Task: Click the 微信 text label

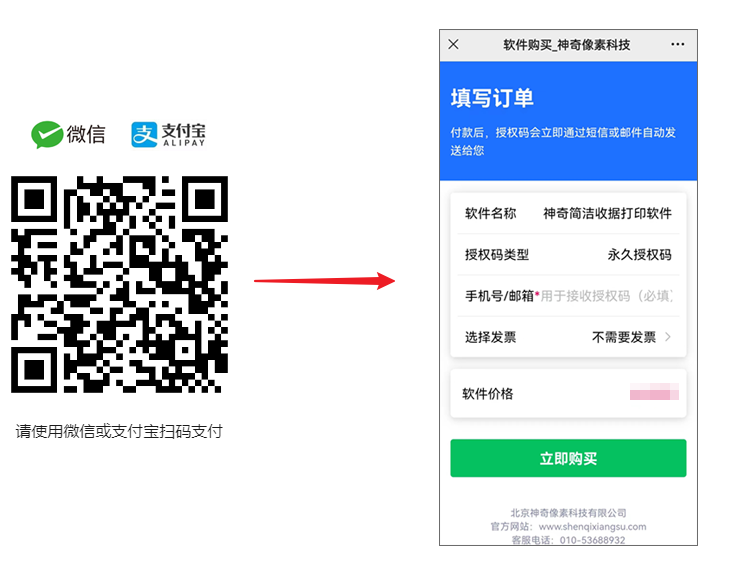Action: (x=86, y=134)
